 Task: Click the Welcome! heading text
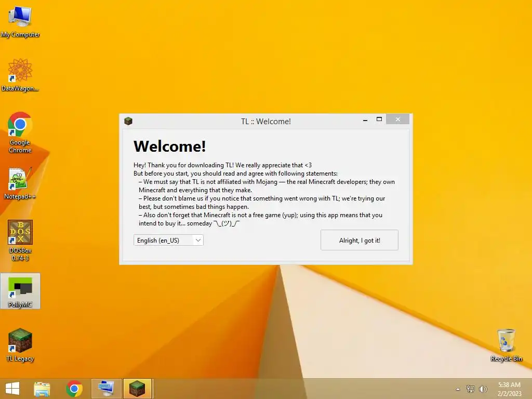tap(170, 146)
